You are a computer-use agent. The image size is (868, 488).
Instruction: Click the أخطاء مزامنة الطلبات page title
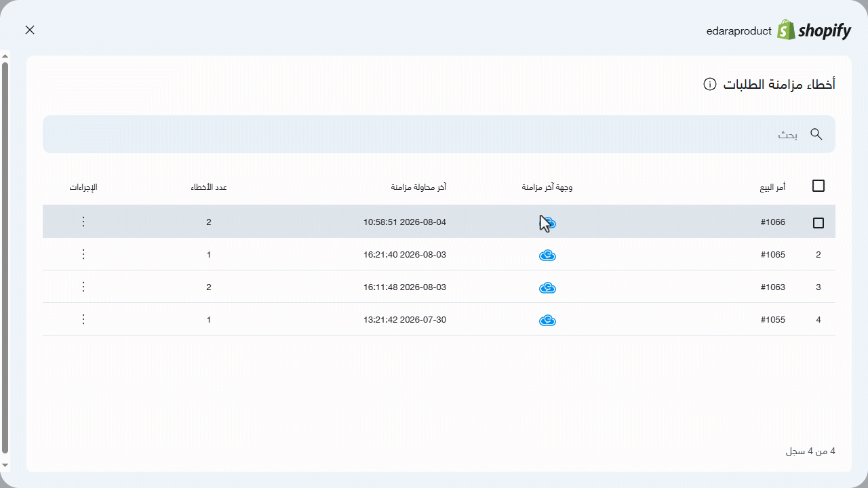coord(779,85)
